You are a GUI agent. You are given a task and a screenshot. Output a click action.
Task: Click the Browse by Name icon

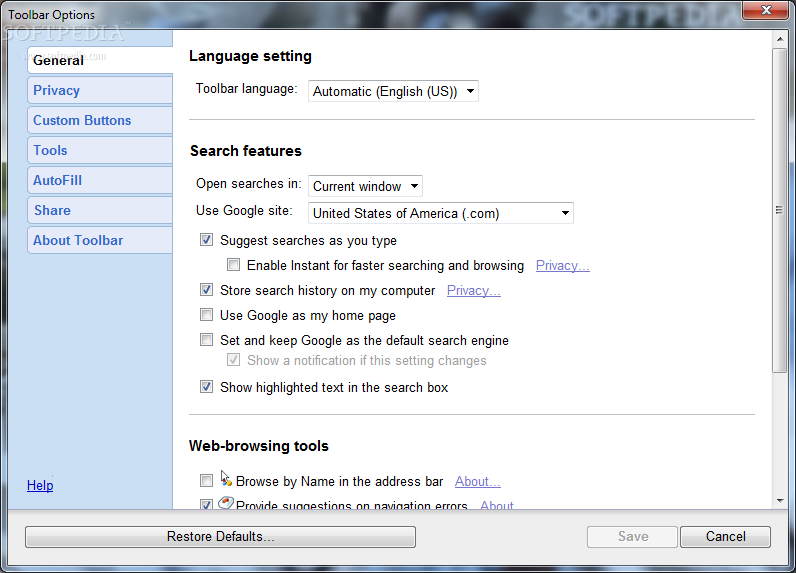tap(226, 478)
